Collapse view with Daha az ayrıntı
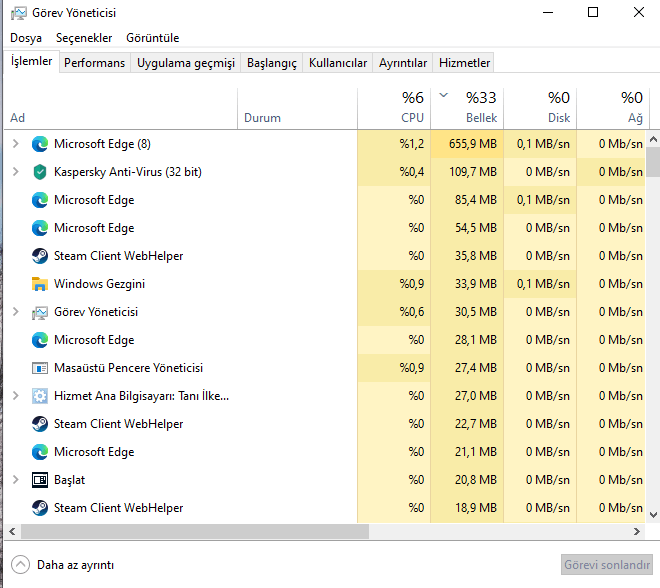This screenshot has width=660, height=588. coord(66,565)
